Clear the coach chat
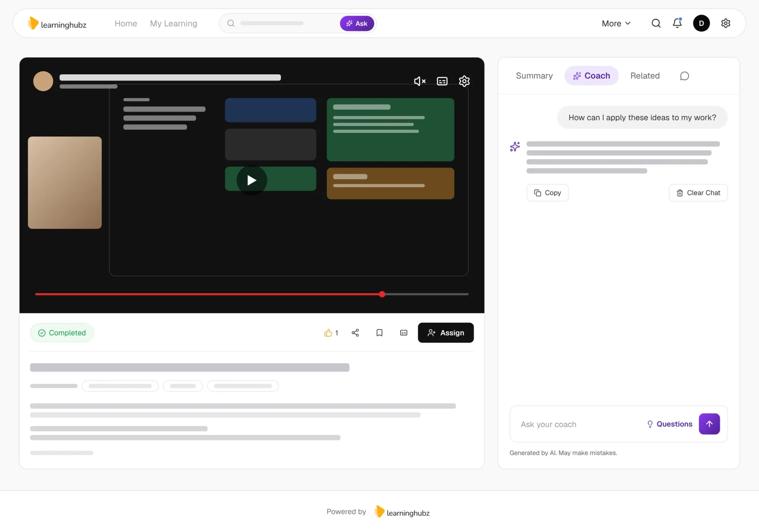This screenshot has width=759, height=532. [x=698, y=193]
